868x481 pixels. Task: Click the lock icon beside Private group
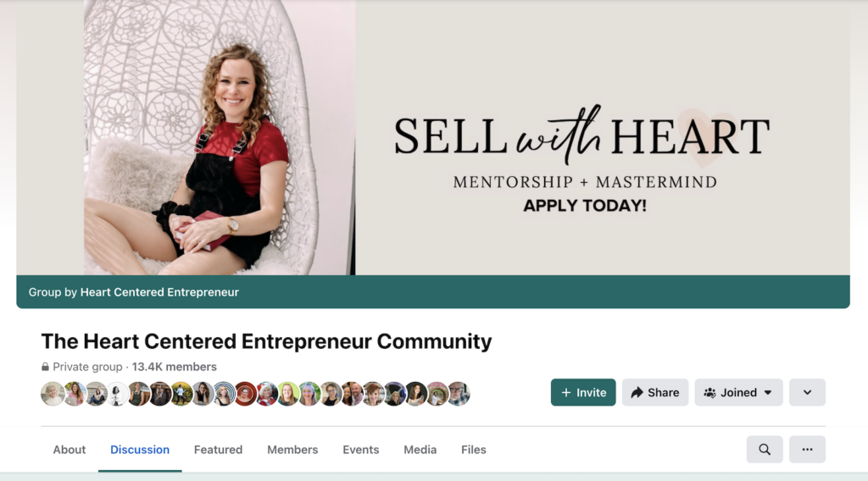[46, 367]
